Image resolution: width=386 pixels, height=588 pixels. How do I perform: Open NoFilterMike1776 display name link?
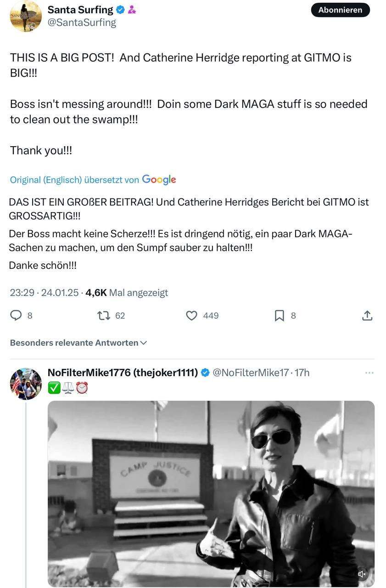pyautogui.click(x=123, y=373)
